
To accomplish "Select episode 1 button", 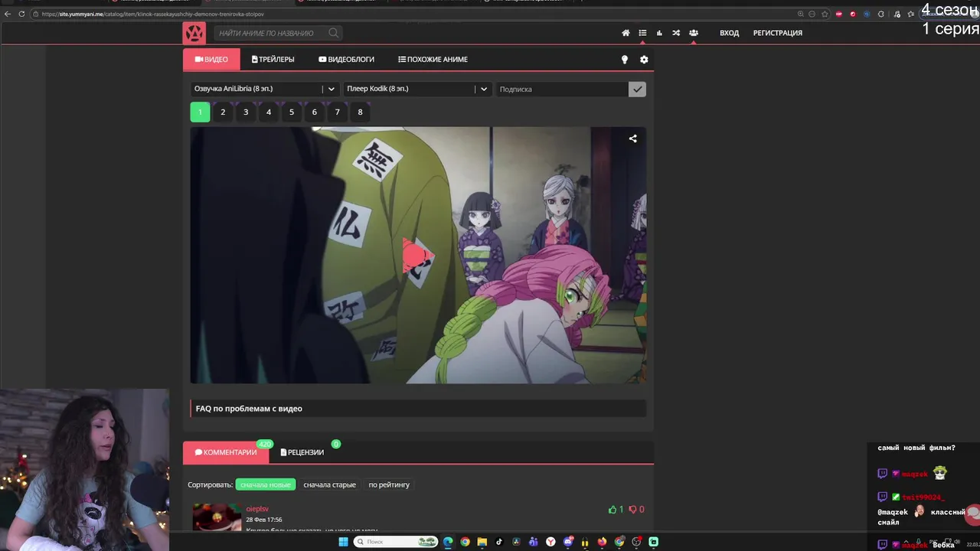I will tap(200, 112).
